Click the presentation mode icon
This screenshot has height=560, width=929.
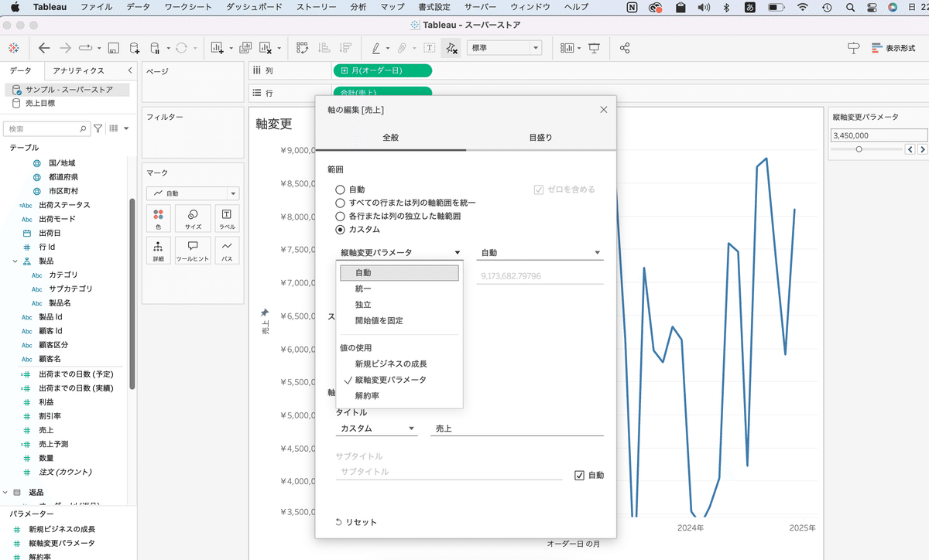coord(595,48)
